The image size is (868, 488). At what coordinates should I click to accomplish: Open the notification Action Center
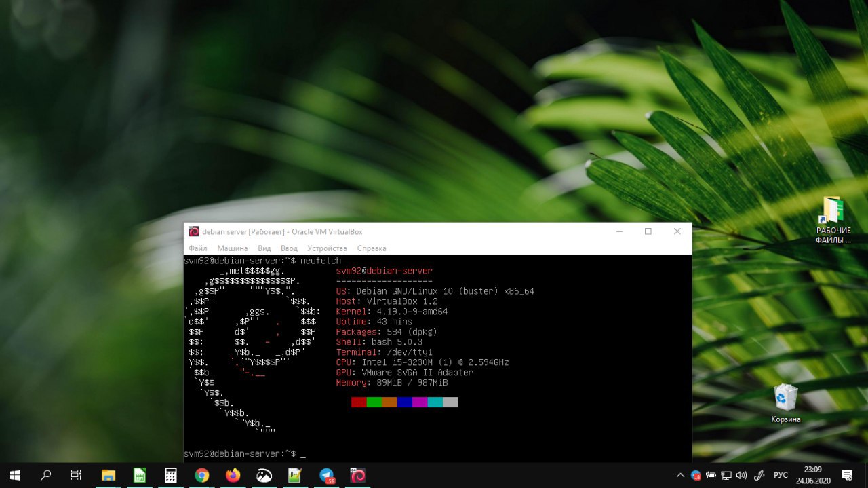[x=847, y=475]
